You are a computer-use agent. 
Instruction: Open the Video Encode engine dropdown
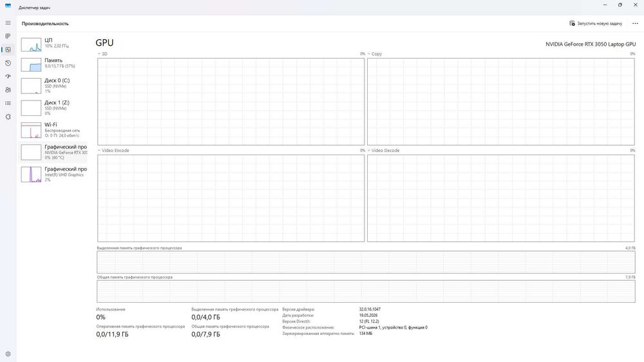(x=113, y=150)
